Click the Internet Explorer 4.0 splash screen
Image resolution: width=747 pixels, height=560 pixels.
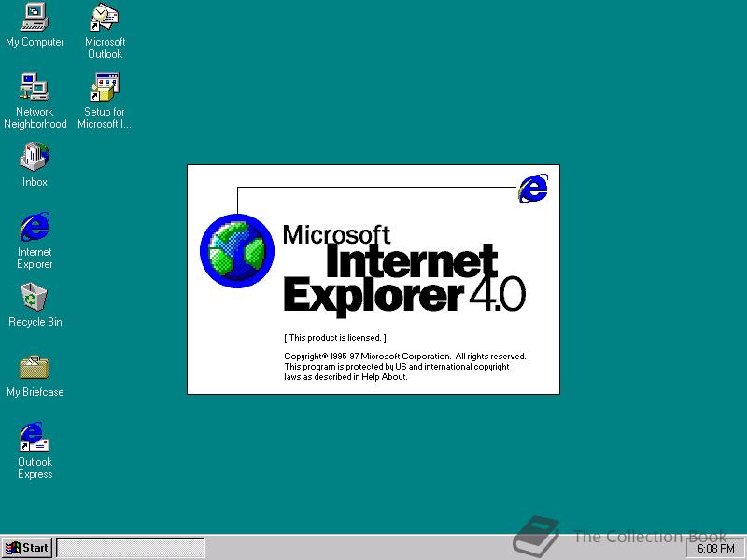coord(373,279)
